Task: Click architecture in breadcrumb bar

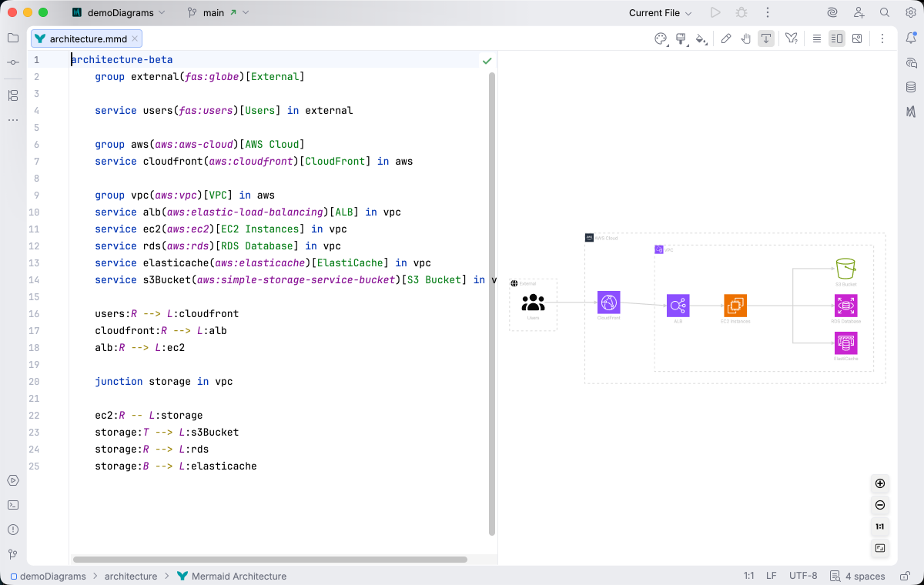Action: (x=131, y=576)
